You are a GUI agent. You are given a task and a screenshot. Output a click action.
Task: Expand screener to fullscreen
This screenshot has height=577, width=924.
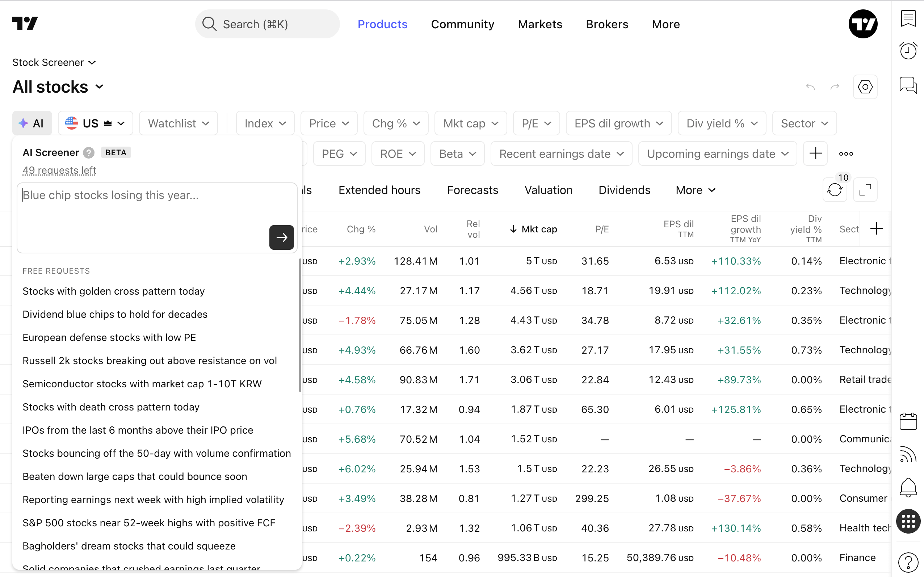pos(865,190)
